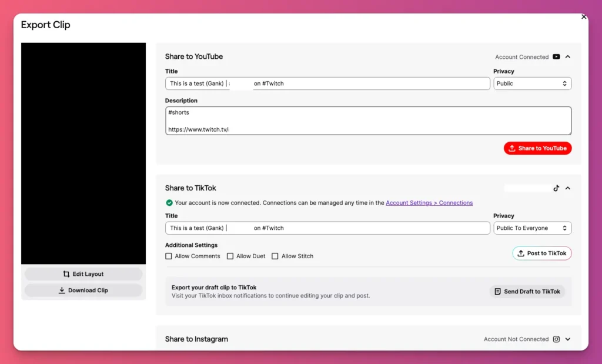Enable the Allow Comments checkbox
Viewport: 602px width, 364px height.
[x=169, y=256]
